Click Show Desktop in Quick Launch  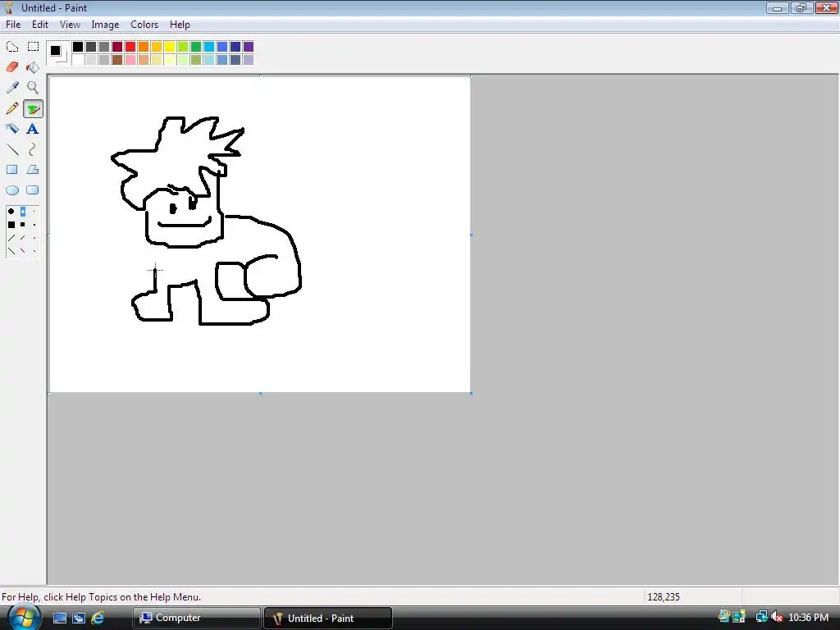click(x=60, y=618)
